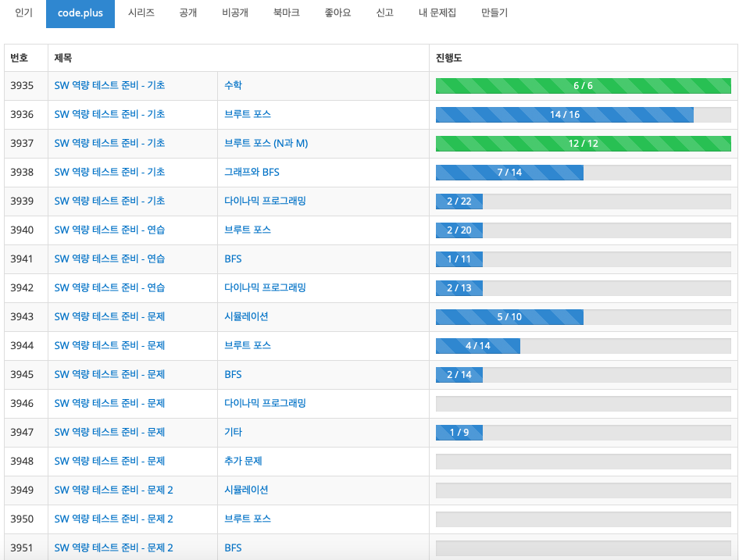Click SW 역량 테스트 준비 - 연습 in row 3941
Image resolution: width=739 pixels, height=560 pixels.
click(x=109, y=259)
